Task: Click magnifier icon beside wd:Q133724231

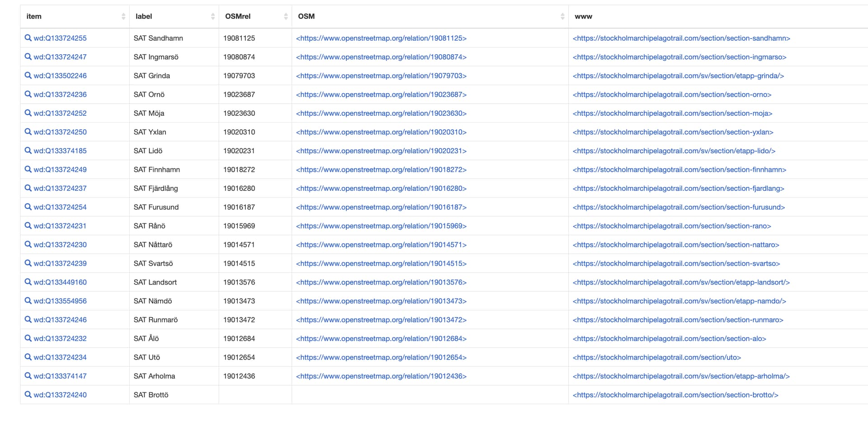Action: (x=28, y=226)
